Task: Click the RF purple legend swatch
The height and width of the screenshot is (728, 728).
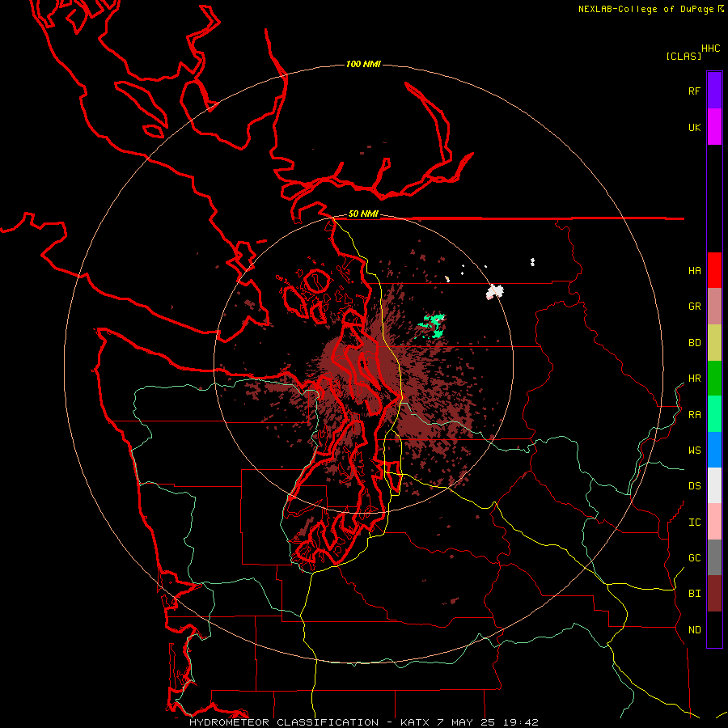Action: (x=714, y=91)
